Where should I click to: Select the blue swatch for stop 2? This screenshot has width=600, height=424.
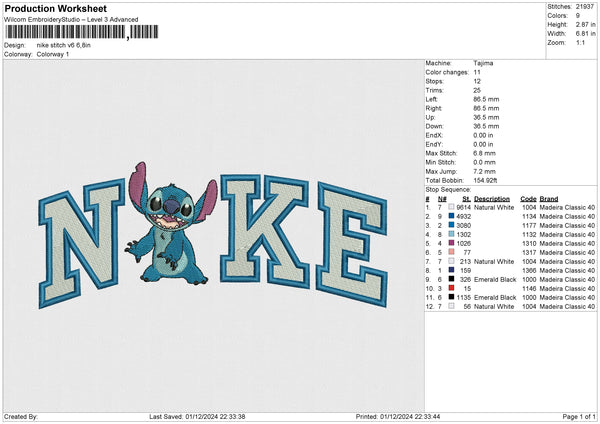(x=452, y=216)
